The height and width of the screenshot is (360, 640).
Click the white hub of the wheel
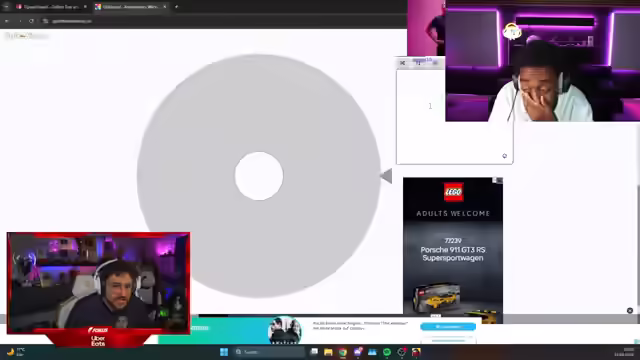point(259,176)
